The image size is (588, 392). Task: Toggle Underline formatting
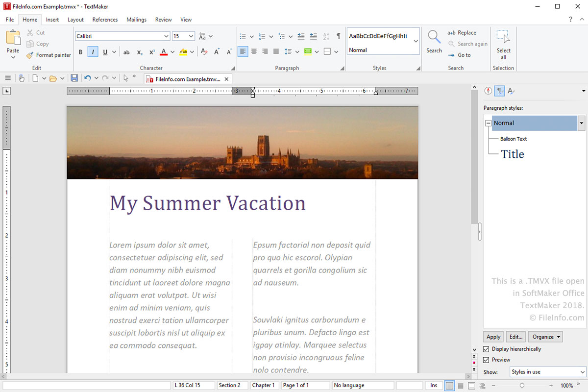click(105, 52)
